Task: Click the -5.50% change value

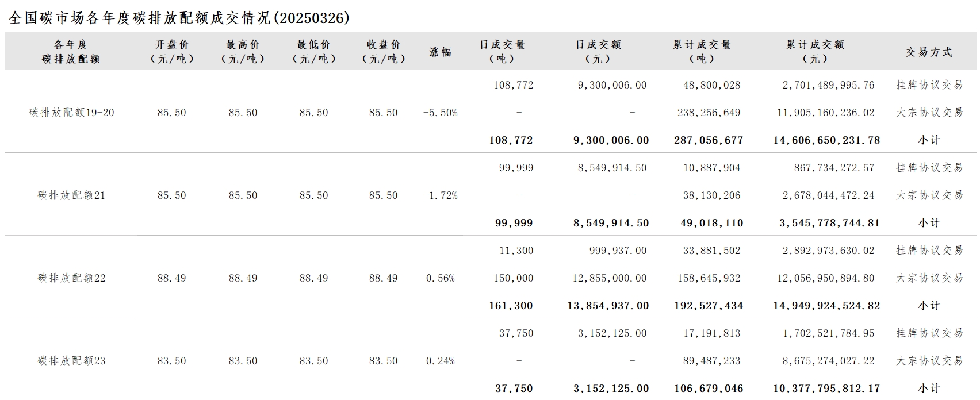Action: pos(441,113)
